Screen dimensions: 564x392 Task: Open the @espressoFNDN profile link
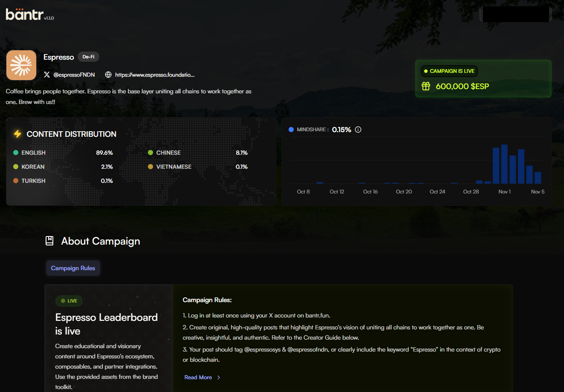coord(74,75)
